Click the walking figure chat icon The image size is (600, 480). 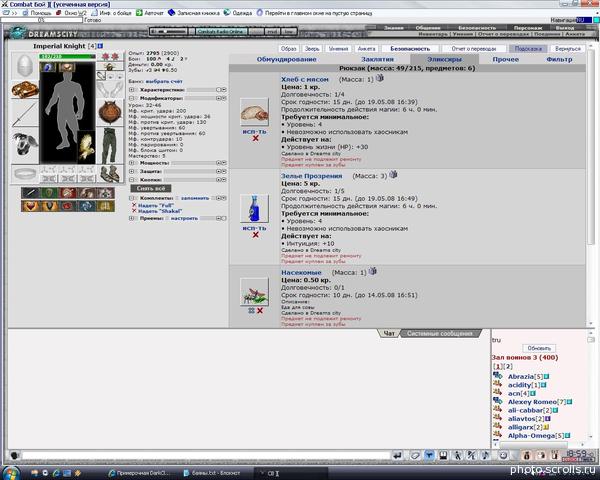(x=458, y=455)
